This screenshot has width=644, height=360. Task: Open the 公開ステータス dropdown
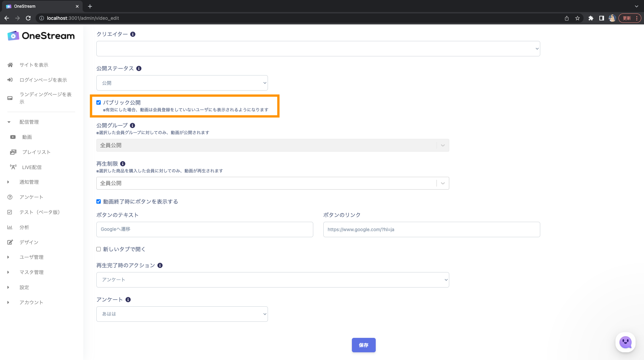(x=182, y=83)
